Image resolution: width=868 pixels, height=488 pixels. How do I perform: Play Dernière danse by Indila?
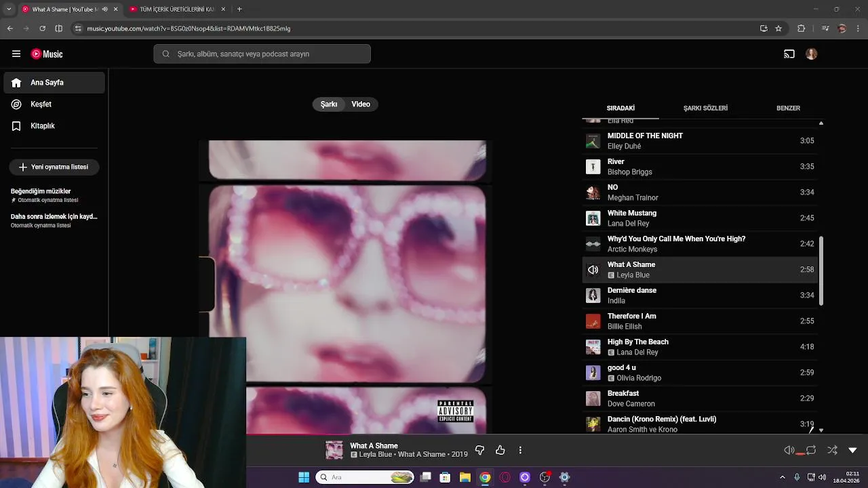pos(700,296)
